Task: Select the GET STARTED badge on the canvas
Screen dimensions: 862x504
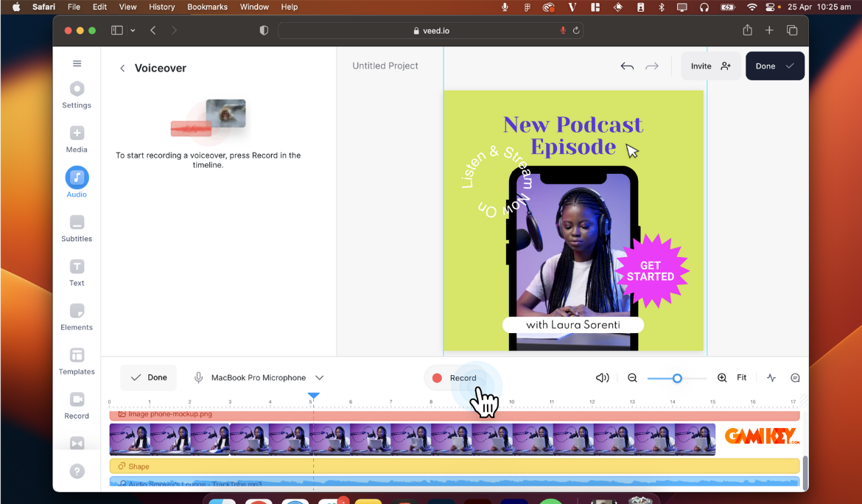Action: (651, 271)
